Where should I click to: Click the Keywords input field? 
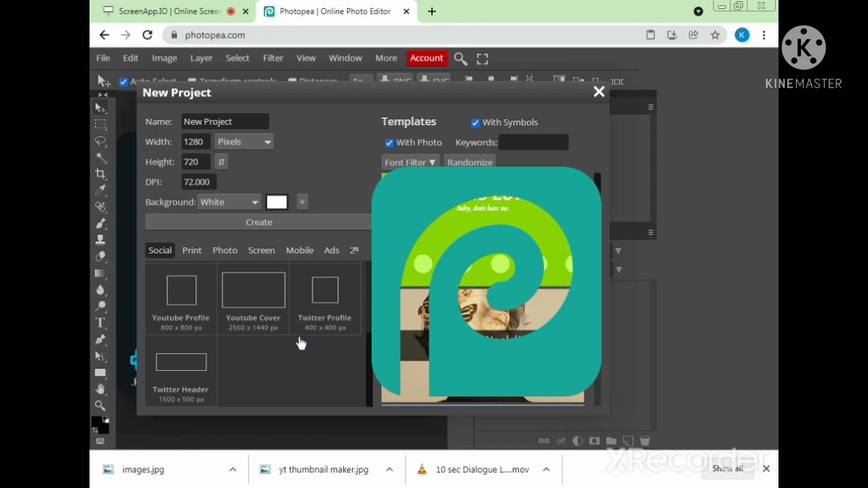534,143
